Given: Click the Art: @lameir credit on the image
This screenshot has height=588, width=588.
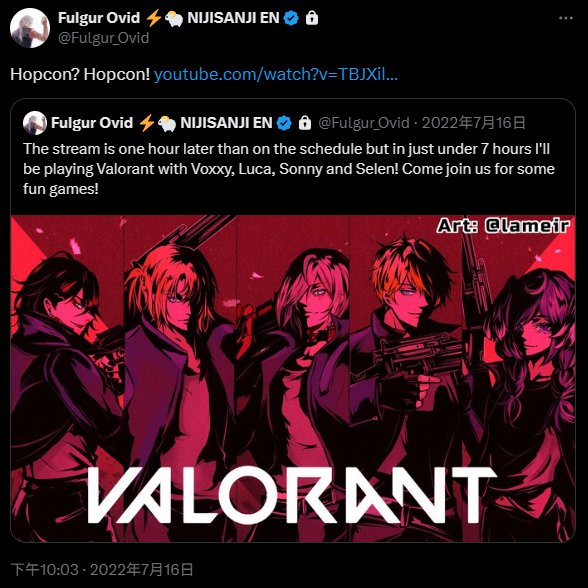Looking at the screenshot, I should pyautogui.click(x=503, y=226).
